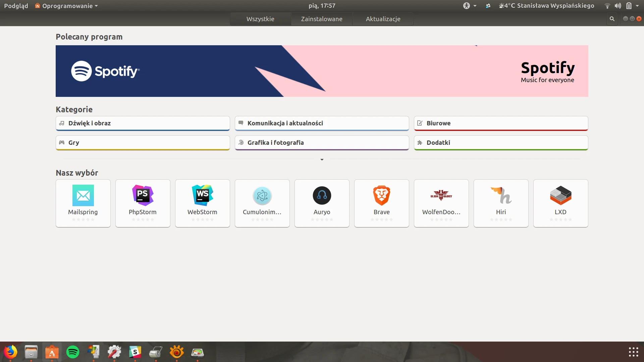The width and height of the screenshot is (644, 362).
Task: Open the Hiri app tile
Action: (501, 203)
